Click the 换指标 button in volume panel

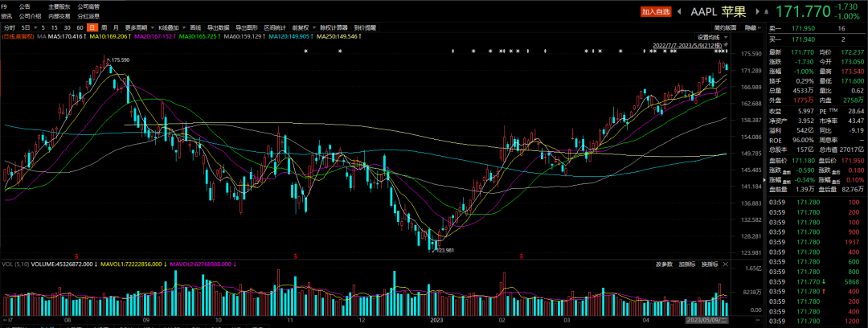(x=709, y=264)
